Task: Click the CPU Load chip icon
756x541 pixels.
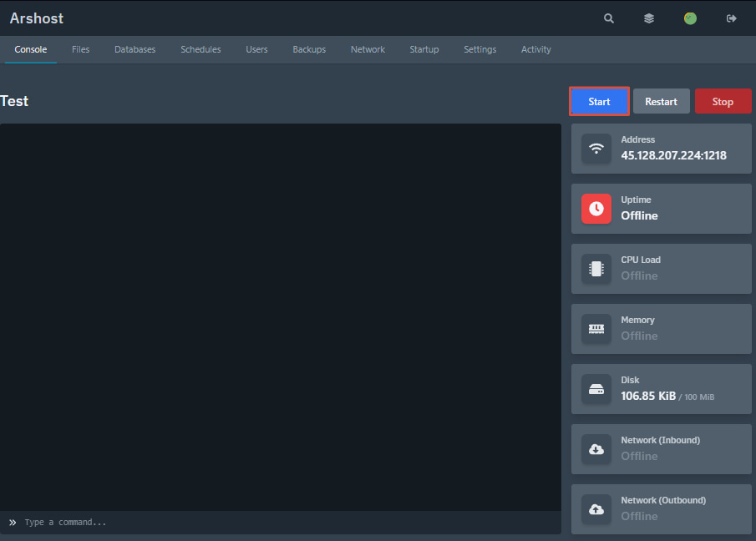Action: click(596, 269)
